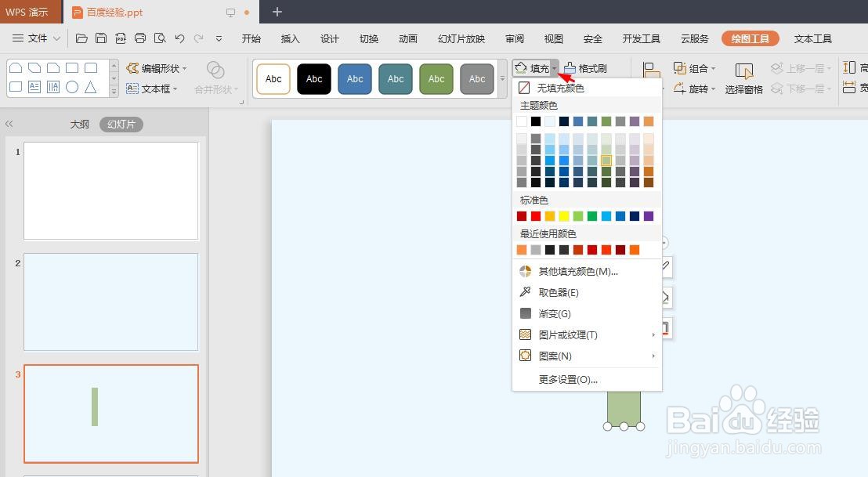Choose the vertical text box shape
Image resolution: width=868 pixels, height=477 pixels.
pyautogui.click(x=53, y=87)
